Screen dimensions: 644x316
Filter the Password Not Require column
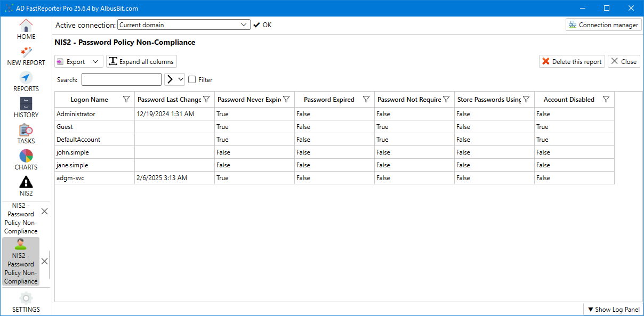(446, 99)
